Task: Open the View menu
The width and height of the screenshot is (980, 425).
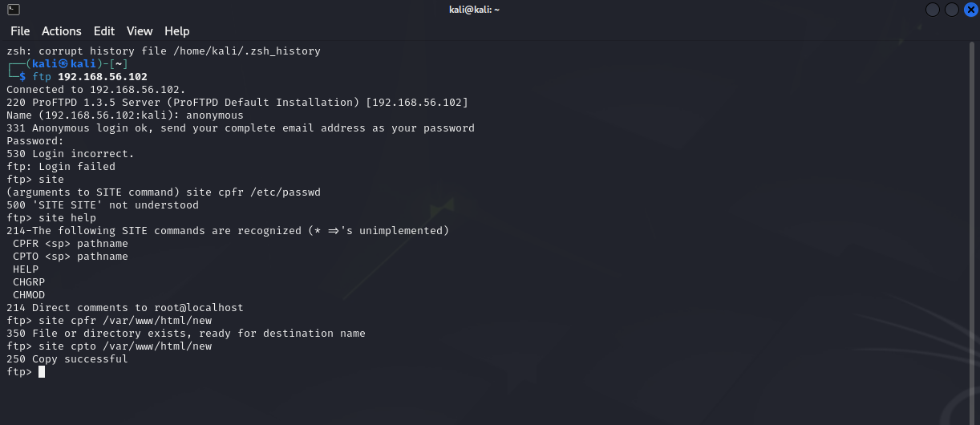Action: point(140,31)
